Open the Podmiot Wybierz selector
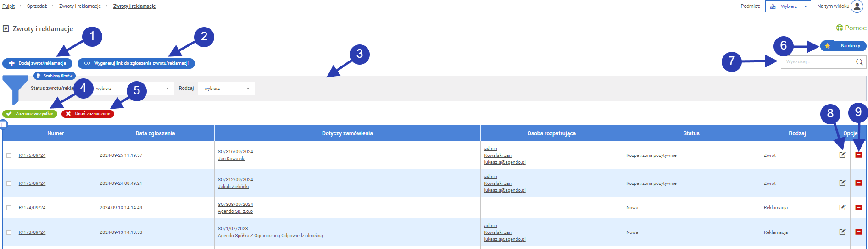 pyautogui.click(x=788, y=6)
